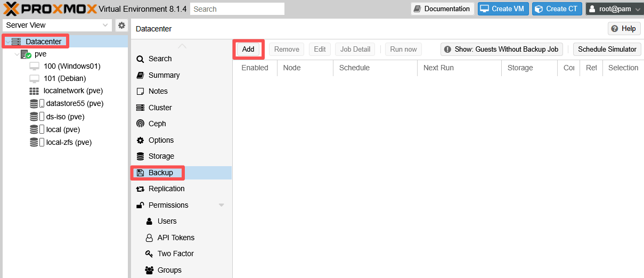The width and height of the screenshot is (644, 278).
Task: Select local-zfs (pve) text in tree
Action: 69,142
